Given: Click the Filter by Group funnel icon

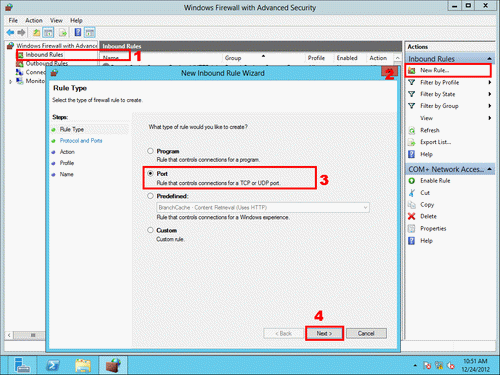Looking at the screenshot, I should pos(412,106).
